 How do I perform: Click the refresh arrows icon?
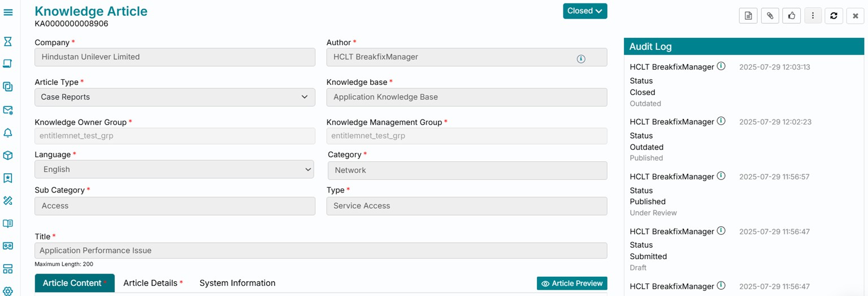(834, 16)
